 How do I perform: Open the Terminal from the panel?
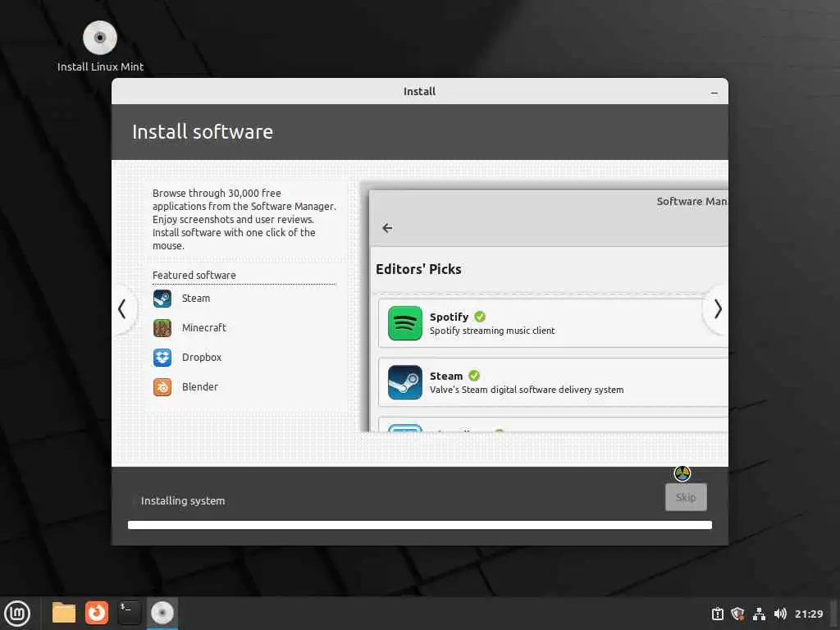tap(129, 613)
